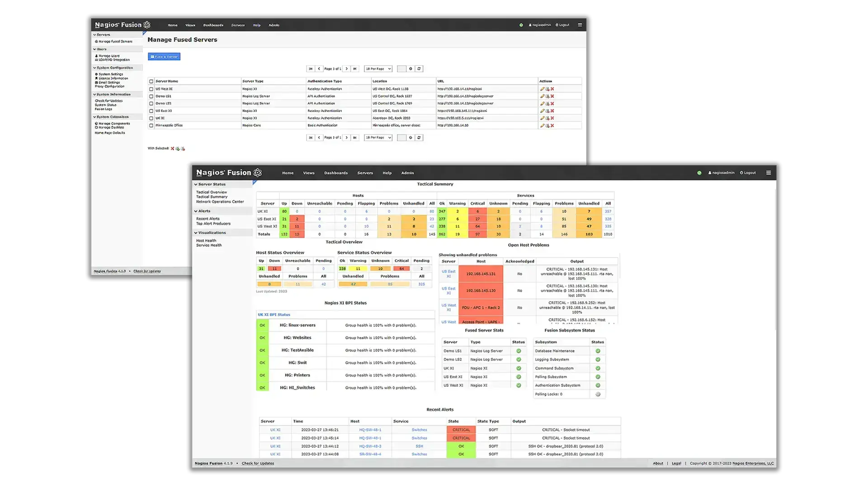
Task: Click the jump-to-page go icon in the top pagination bar
Action: pos(410,69)
